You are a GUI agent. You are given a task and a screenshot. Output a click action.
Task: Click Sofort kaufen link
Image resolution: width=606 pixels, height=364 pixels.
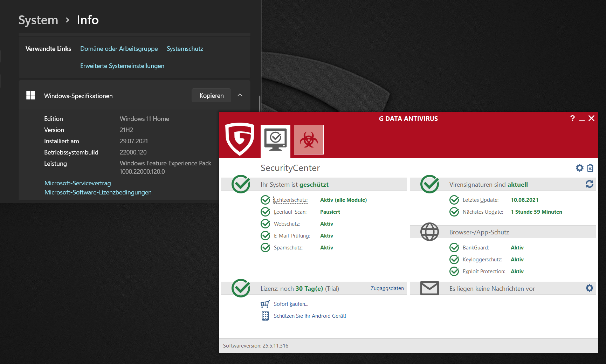[x=291, y=304]
